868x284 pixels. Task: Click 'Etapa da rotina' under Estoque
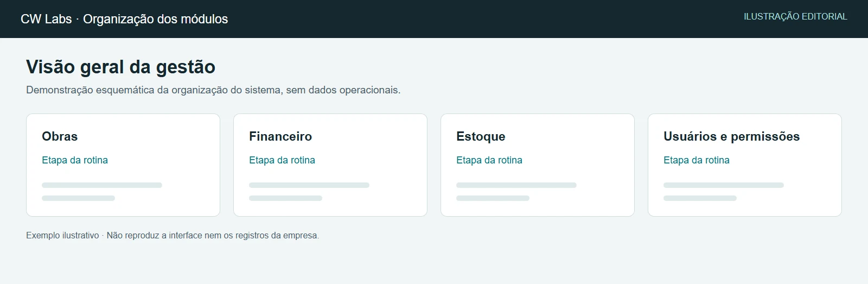(x=489, y=160)
